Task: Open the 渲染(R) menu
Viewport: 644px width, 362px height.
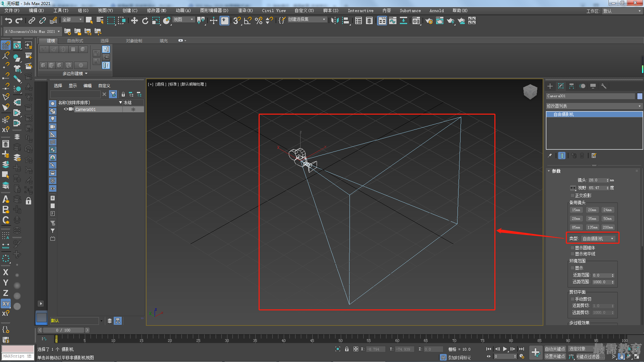Action: [x=245, y=11]
